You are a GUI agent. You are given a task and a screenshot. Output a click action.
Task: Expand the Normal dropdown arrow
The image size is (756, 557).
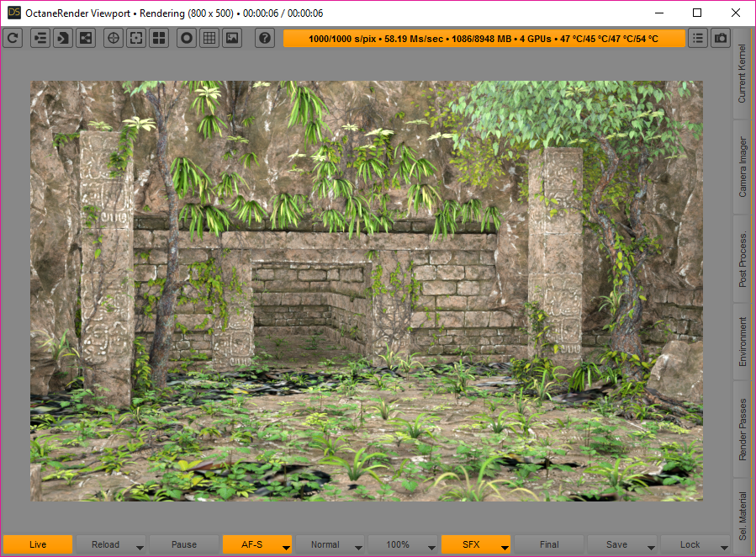point(359,548)
